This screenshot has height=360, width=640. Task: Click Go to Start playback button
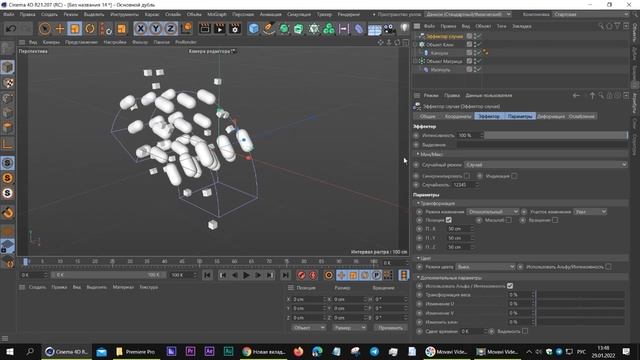tap(207, 275)
